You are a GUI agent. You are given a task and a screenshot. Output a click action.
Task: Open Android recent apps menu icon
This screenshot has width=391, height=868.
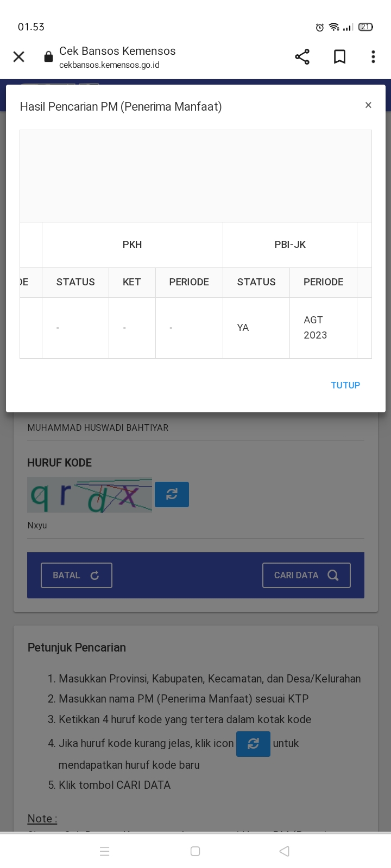point(105,851)
